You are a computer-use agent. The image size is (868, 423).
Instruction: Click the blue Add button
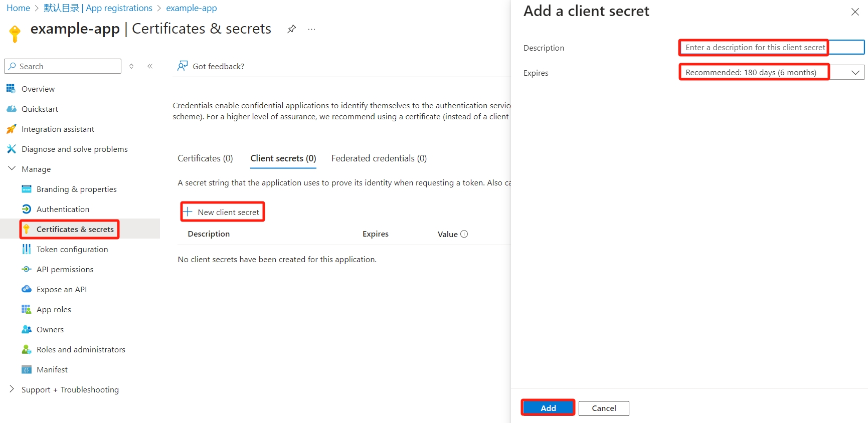pyautogui.click(x=548, y=408)
